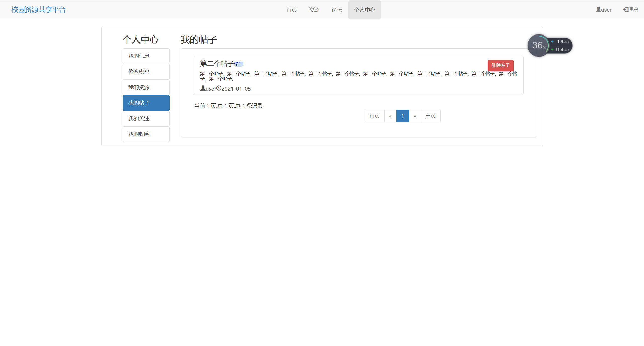The height and width of the screenshot is (346, 644).
Task: Open 我的收藏 in the sidebar
Action: [x=146, y=134]
